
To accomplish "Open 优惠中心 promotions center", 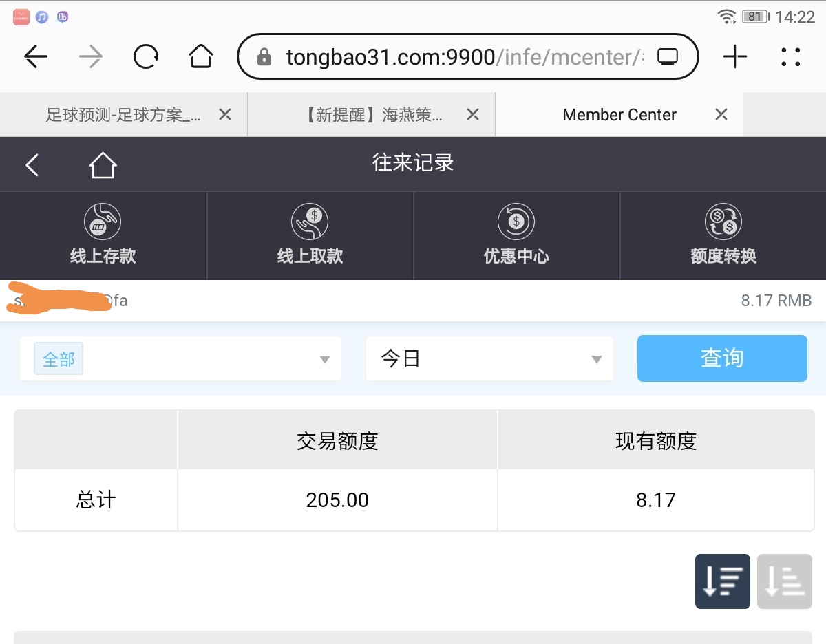I will click(516, 235).
